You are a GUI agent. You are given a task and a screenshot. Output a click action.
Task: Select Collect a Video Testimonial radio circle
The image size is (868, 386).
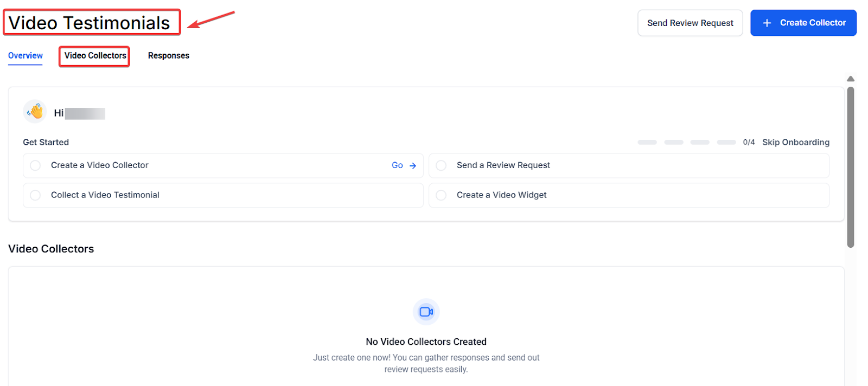pos(35,195)
